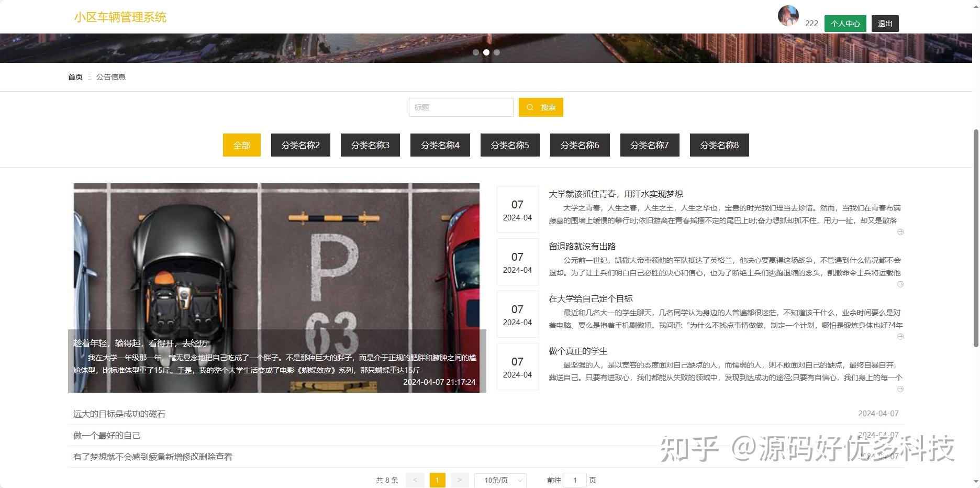Screen dimensions: 980x488
Task: Click the arrow icon beside "留退路就没有出路"
Action: coord(900,284)
